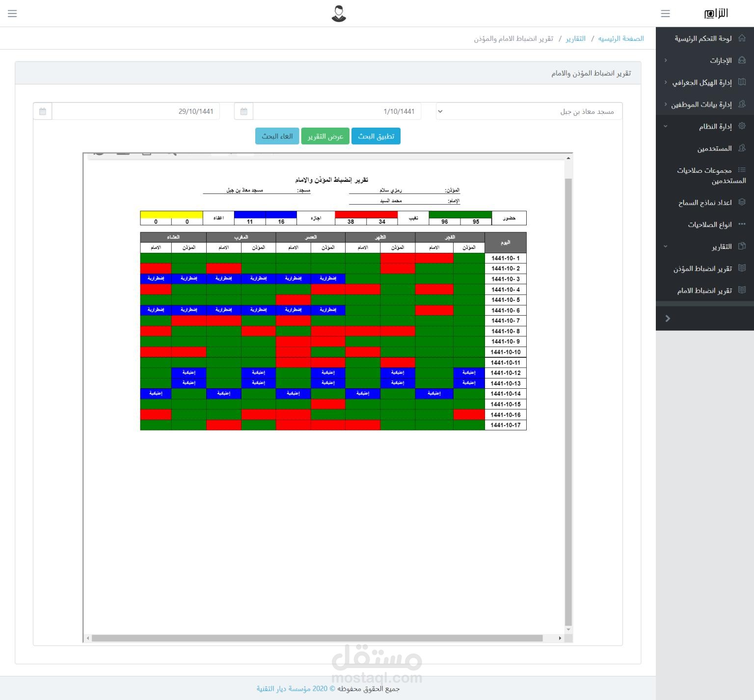
Task: Click the dots icon for انواع الصلاحيات
Action: (x=742, y=224)
